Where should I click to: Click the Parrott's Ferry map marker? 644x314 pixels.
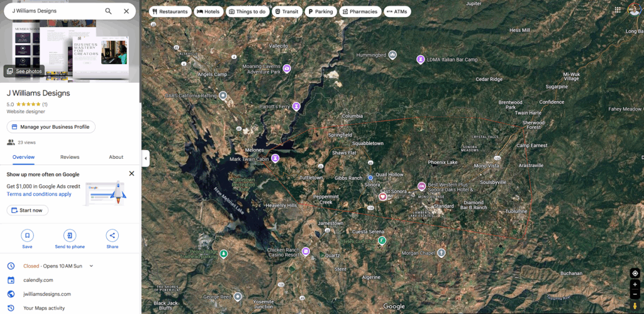click(x=296, y=107)
